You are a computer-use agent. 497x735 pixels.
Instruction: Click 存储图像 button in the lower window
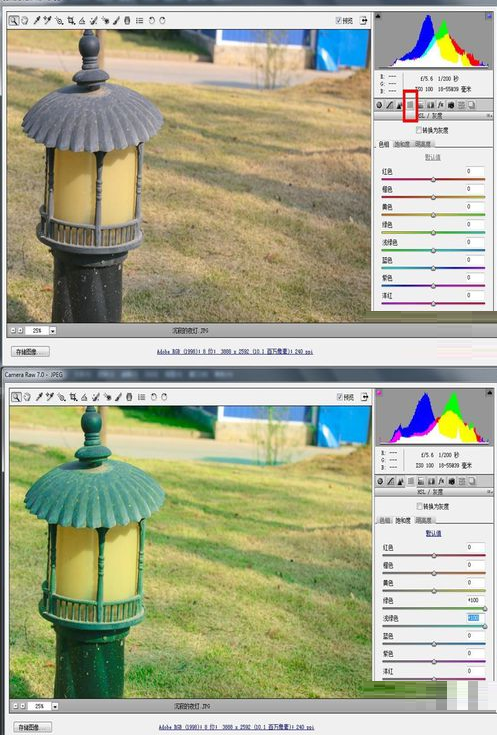pyautogui.click(x=32, y=727)
